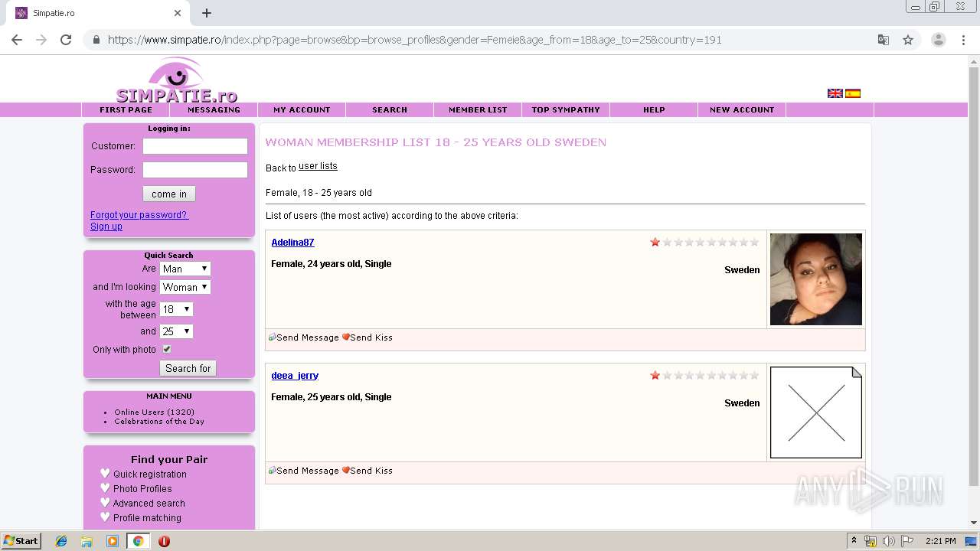980x551 pixels.
Task: Send Message to deea_jerry
Action: coord(303,471)
